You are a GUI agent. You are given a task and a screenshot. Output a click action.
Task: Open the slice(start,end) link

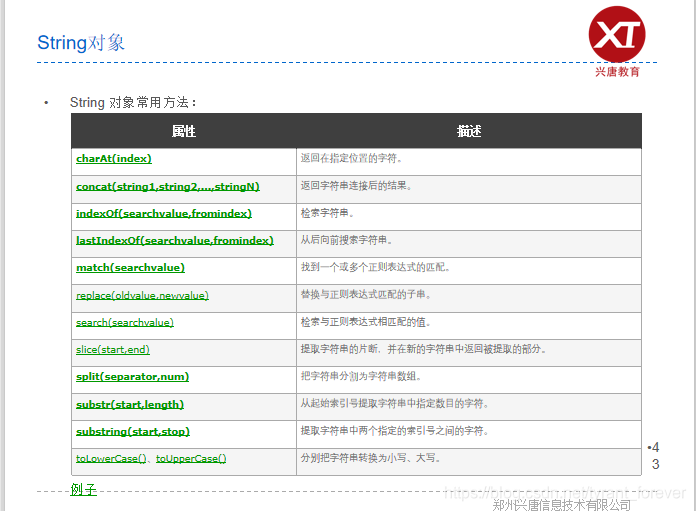(x=113, y=350)
